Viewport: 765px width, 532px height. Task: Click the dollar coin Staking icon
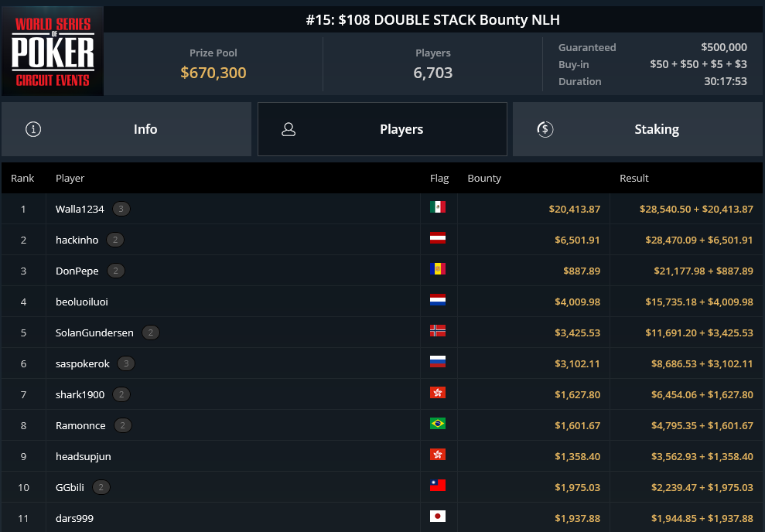click(545, 129)
